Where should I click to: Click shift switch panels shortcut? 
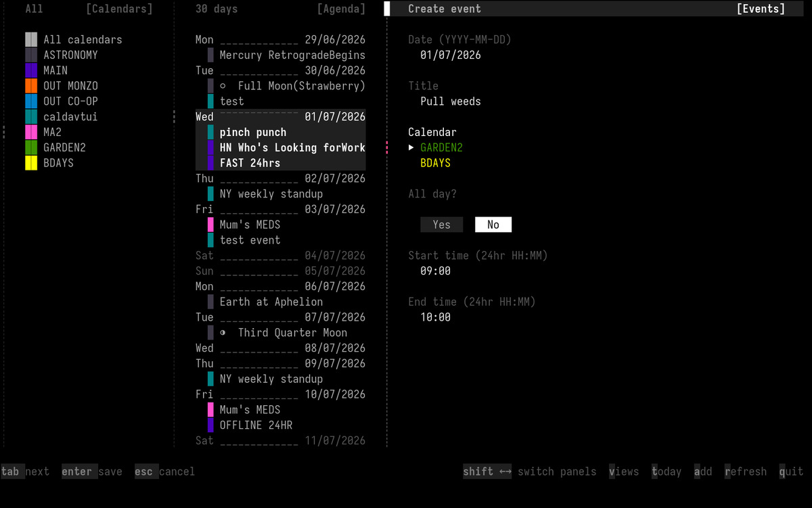click(530, 471)
